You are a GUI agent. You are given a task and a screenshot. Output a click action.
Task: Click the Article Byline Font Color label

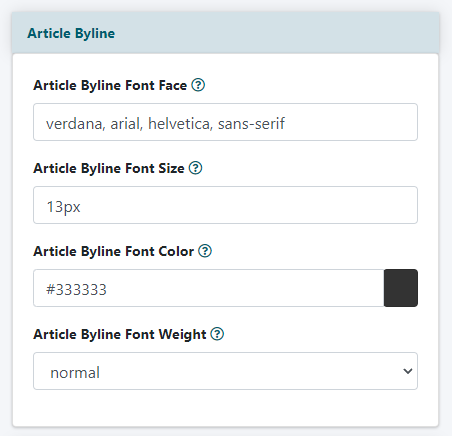click(x=113, y=251)
